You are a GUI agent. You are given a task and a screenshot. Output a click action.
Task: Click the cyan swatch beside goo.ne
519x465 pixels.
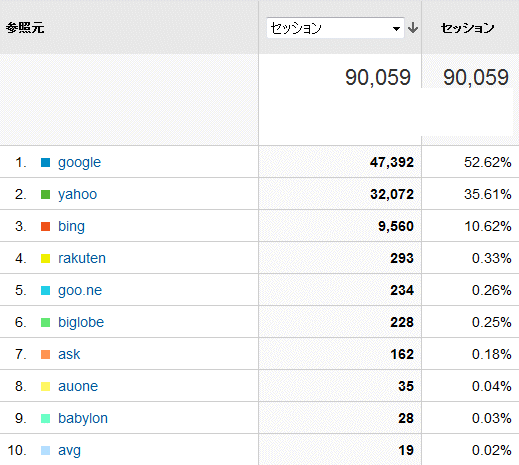45,291
